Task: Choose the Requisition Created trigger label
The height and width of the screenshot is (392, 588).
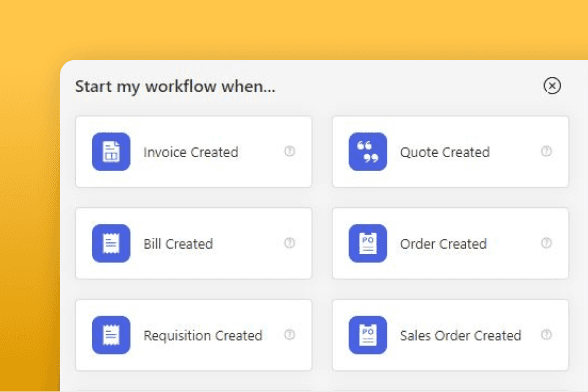Action: 203,336
